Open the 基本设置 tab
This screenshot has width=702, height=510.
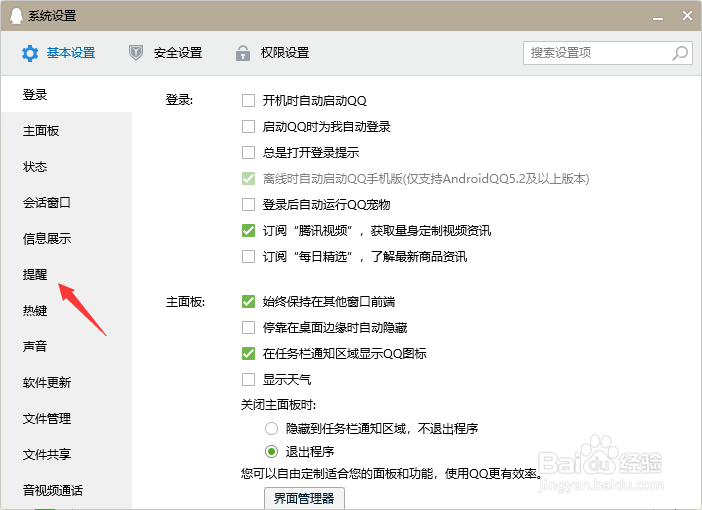point(58,53)
